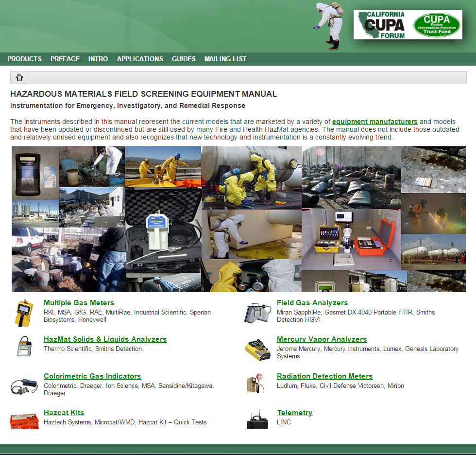Open the MAILING LIST page
This screenshot has width=476, height=455.
(225, 59)
